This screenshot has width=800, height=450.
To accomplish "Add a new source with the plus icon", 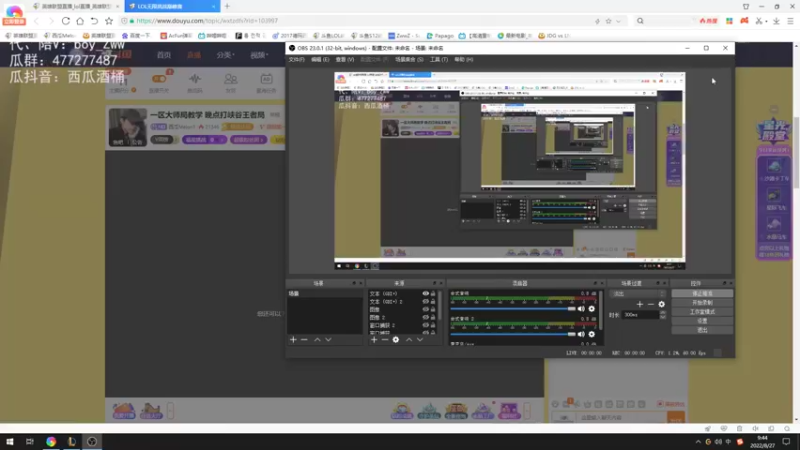I will click(x=374, y=340).
